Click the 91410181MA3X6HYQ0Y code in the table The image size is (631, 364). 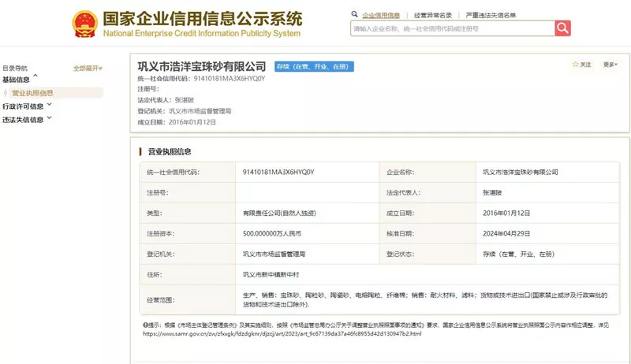[x=278, y=172]
